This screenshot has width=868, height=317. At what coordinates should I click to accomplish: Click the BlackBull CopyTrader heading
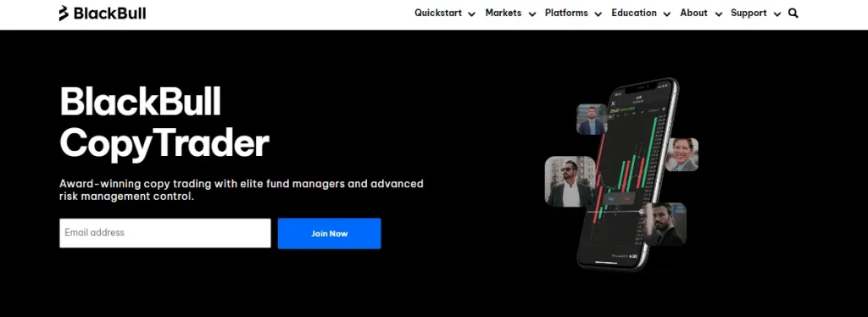pos(164,123)
